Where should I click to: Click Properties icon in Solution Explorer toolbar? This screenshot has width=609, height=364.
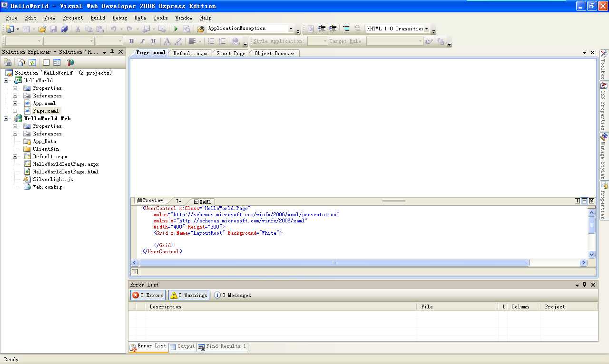coord(8,62)
